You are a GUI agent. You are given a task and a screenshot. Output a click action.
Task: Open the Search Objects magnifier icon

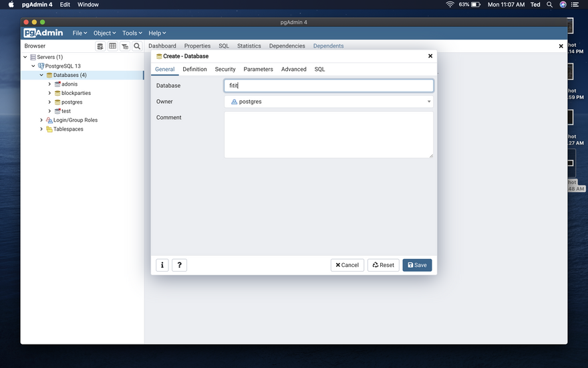137,46
